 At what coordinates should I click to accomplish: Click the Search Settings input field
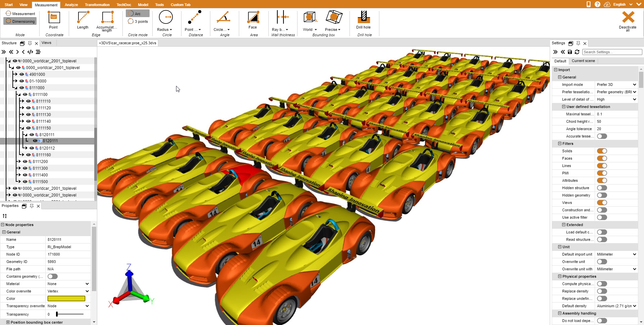(x=612, y=52)
